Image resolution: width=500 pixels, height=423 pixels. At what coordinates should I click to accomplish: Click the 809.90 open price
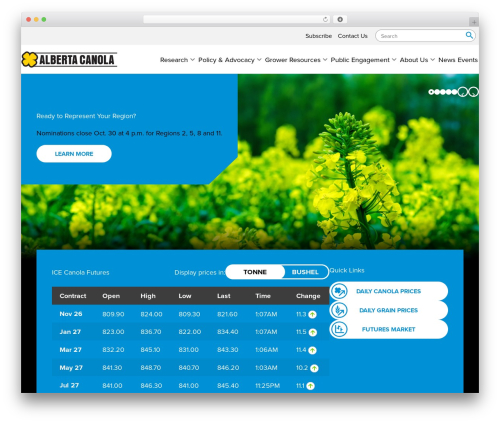pos(113,314)
